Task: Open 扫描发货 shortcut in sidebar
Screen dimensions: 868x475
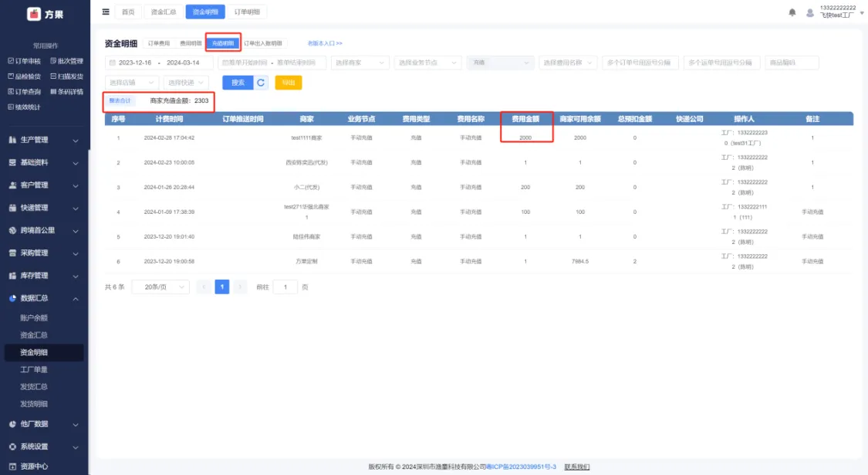Action: (x=66, y=76)
